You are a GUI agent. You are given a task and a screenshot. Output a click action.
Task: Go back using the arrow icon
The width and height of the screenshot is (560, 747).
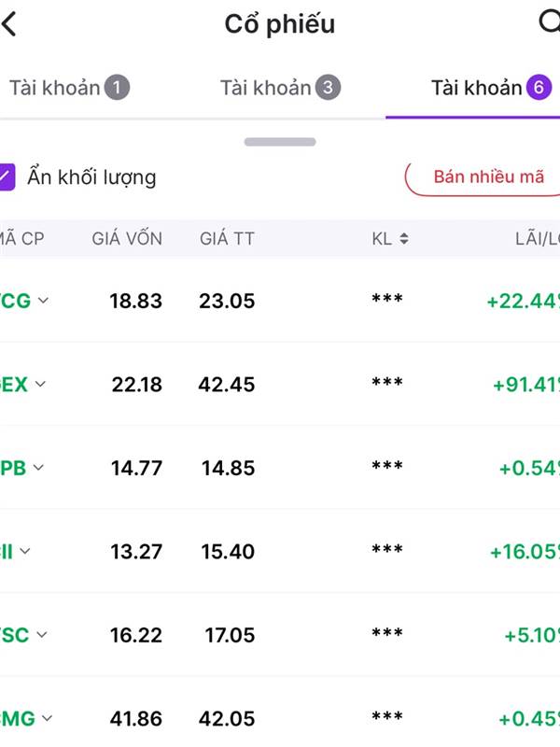(x=9, y=24)
